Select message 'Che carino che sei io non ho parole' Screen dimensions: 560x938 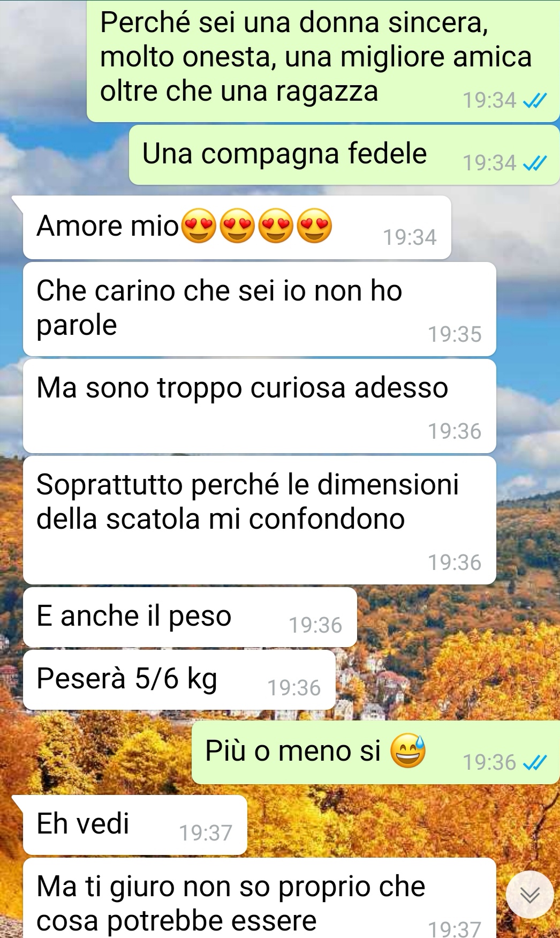(260, 309)
